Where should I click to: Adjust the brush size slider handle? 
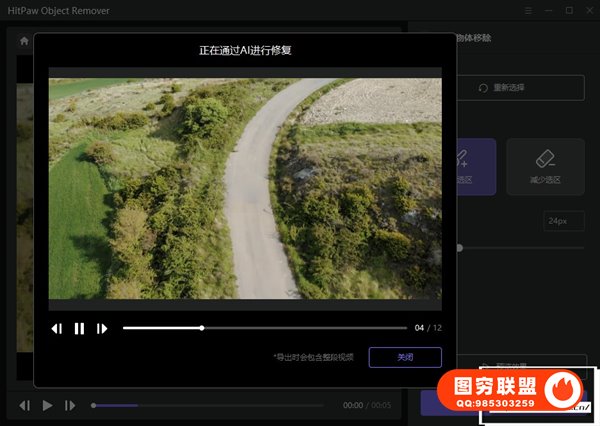point(459,247)
